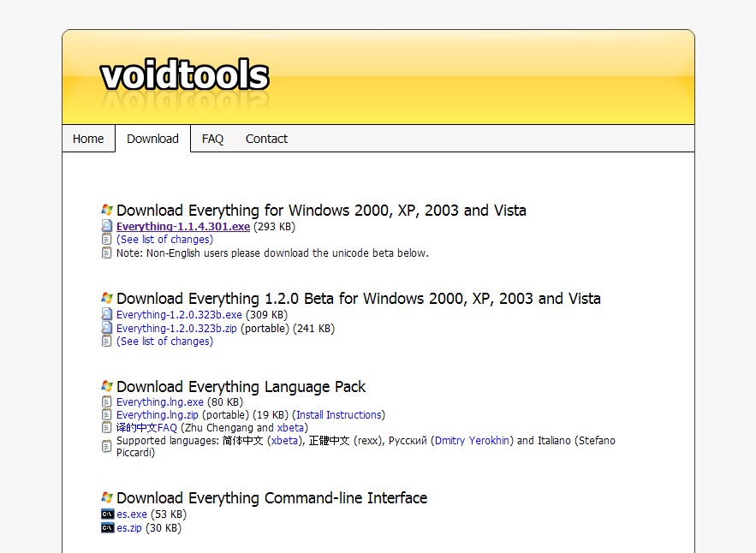The image size is (756, 553).
Task: Click notepad icon beside Chinese FAQ link
Action: [106, 428]
